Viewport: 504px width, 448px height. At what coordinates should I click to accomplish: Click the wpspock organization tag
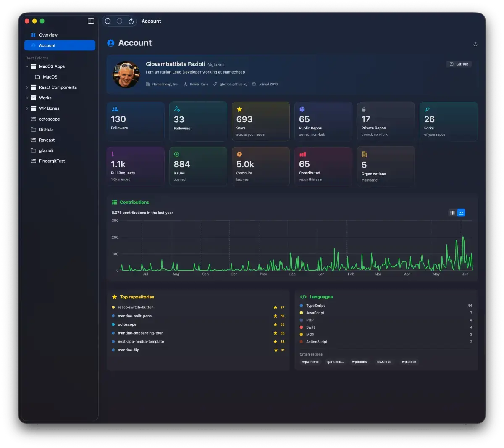point(409,362)
